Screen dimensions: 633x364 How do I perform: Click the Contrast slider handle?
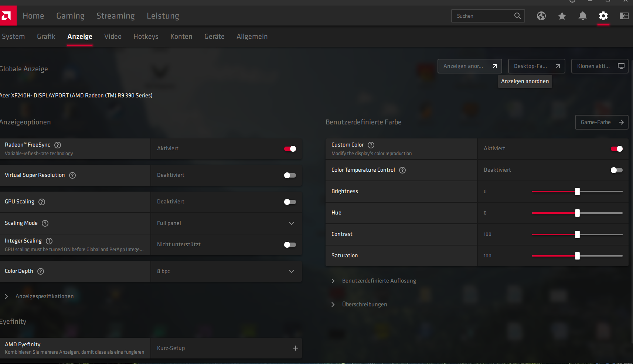[x=577, y=234]
